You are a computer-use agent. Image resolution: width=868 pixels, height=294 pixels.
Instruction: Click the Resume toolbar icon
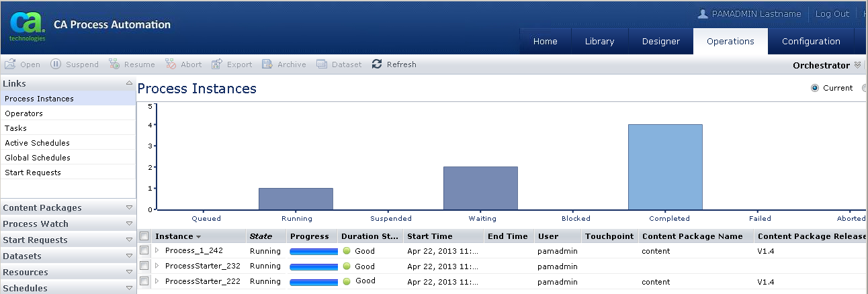coord(114,64)
